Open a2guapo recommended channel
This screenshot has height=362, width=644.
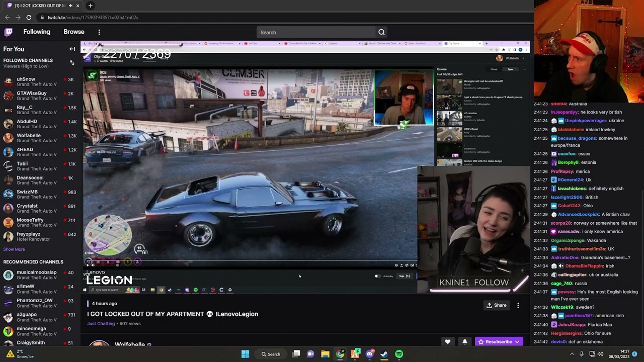point(40,317)
